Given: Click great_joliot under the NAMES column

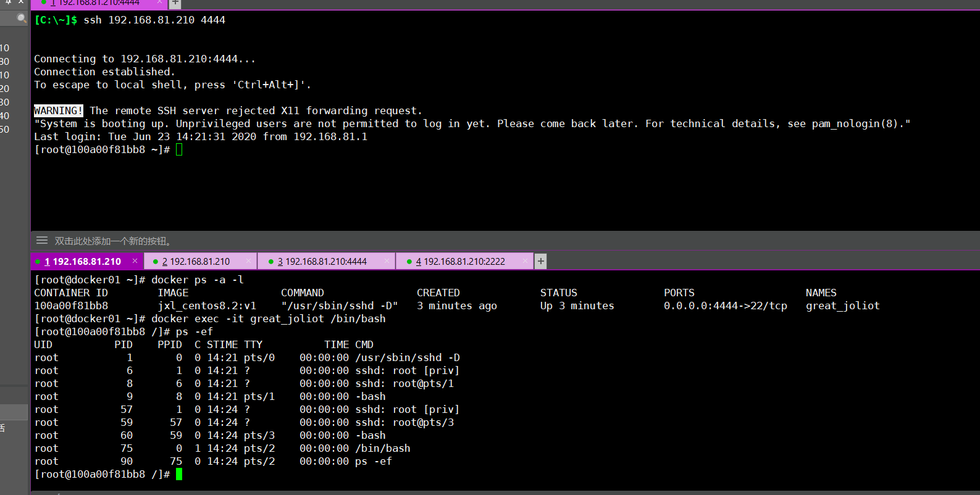Looking at the screenshot, I should (x=843, y=306).
